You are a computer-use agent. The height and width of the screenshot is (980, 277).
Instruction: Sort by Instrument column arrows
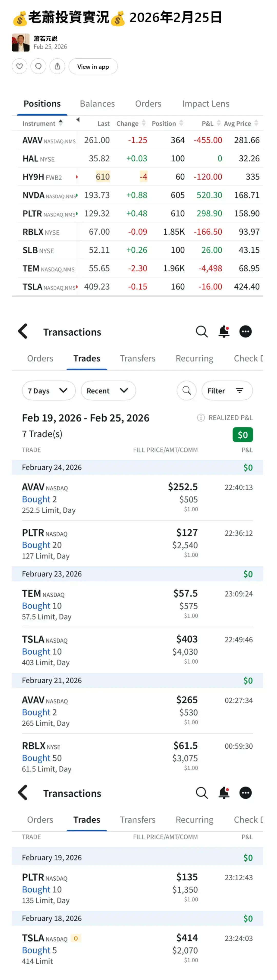tap(61, 123)
